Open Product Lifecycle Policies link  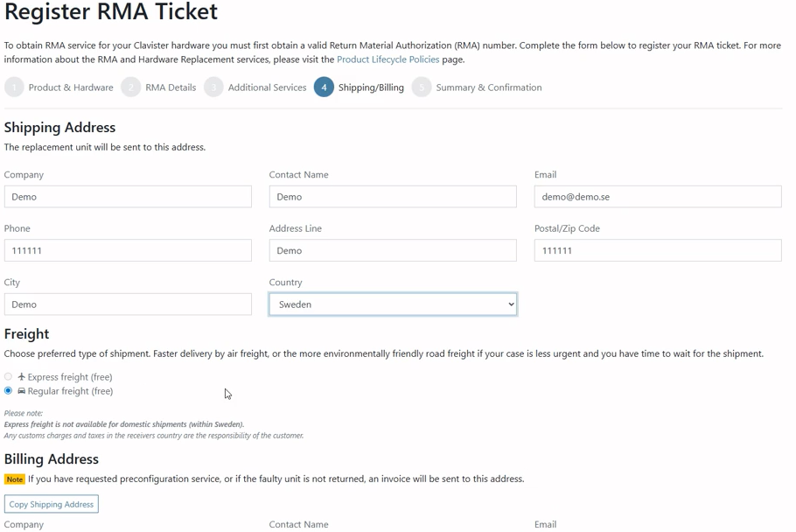[388, 59]
